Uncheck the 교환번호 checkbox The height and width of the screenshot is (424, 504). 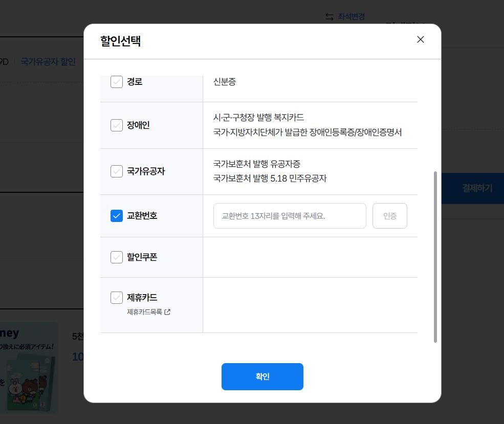(116, 215)
